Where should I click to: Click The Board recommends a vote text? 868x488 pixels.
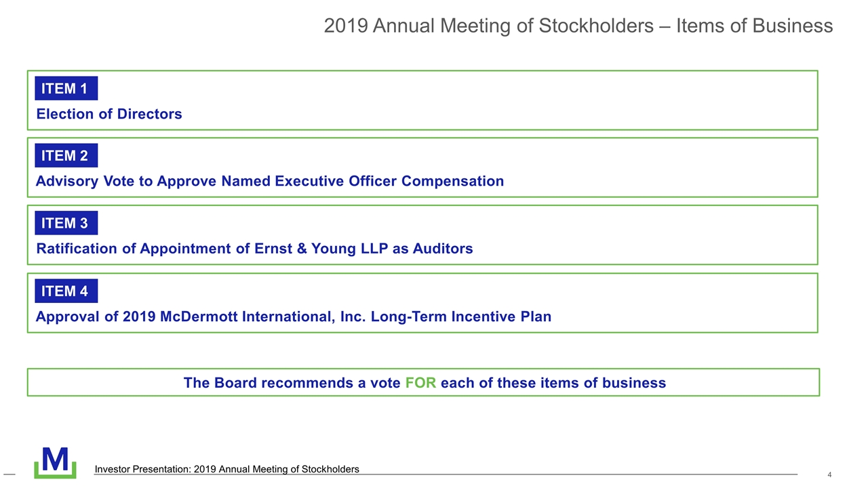[x=292, y=383]
